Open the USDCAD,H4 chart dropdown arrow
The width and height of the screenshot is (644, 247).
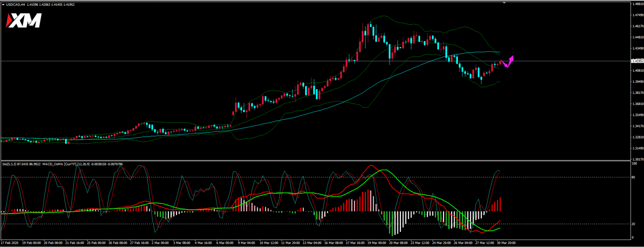coord(3,5)
